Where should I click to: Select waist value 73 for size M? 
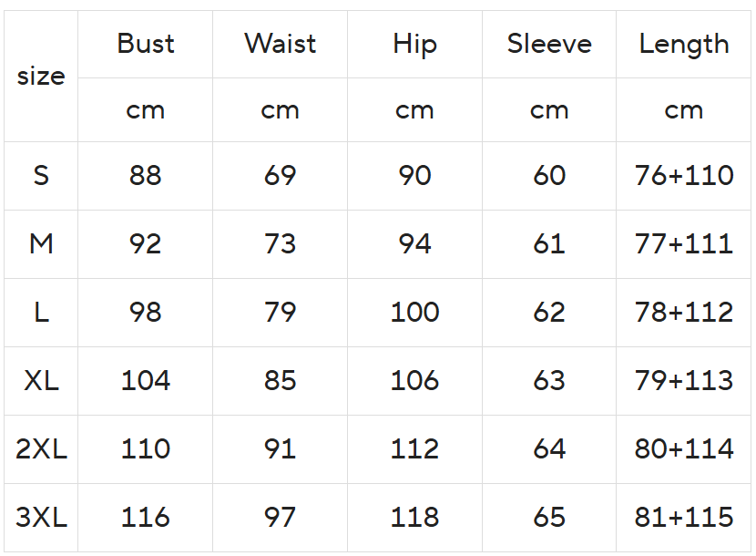[x=281, y=243]
